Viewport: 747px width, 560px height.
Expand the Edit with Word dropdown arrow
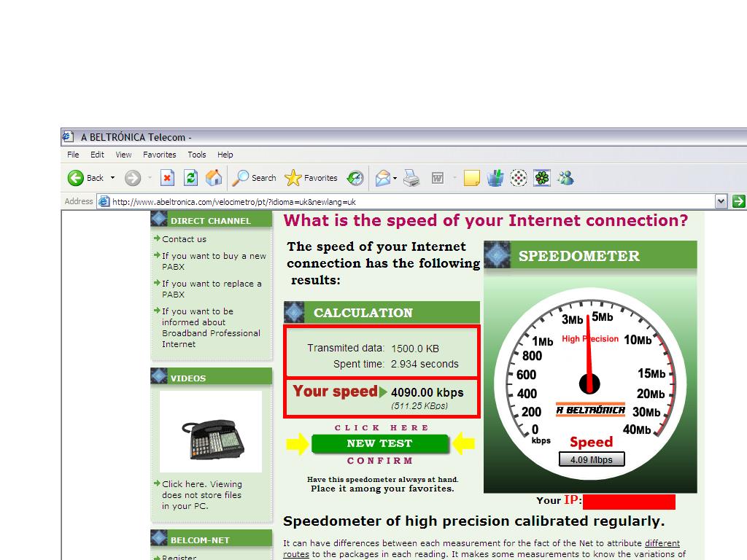[x=454, y=178]
